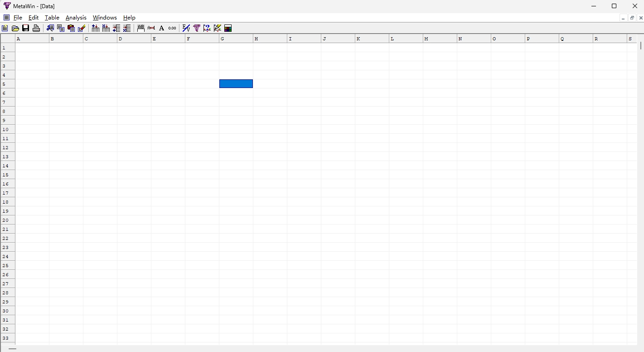
Task: Open the Table menu
Action: point(52,18)
